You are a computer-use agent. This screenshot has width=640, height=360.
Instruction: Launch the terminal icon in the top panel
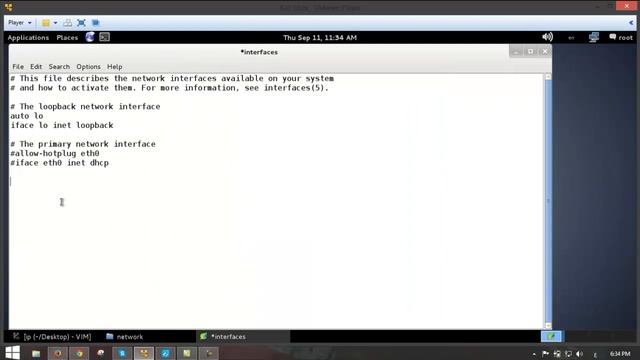pyautogui.click(x=104, y=37)
